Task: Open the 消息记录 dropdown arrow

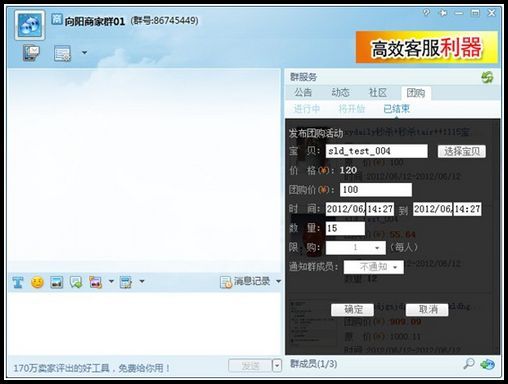Action: 278,282
